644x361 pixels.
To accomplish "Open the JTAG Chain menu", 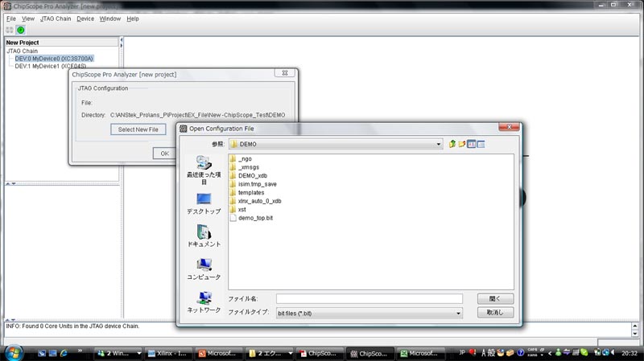I will (56, 18).
